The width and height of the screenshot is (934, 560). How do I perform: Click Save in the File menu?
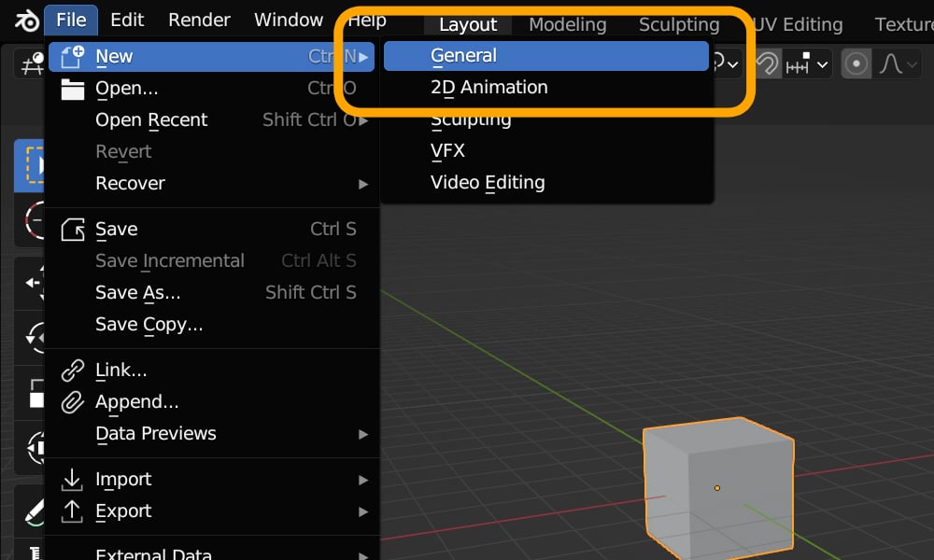coord(211,229)
